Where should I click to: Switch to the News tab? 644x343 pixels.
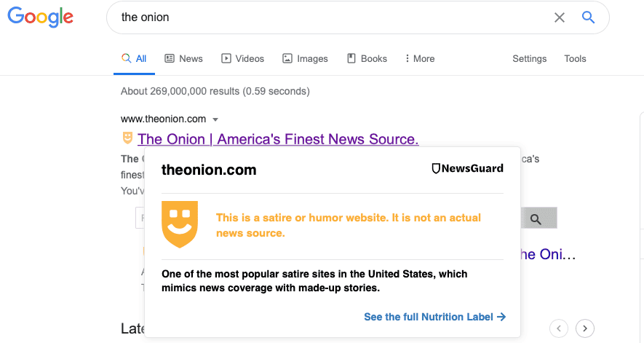183,58
